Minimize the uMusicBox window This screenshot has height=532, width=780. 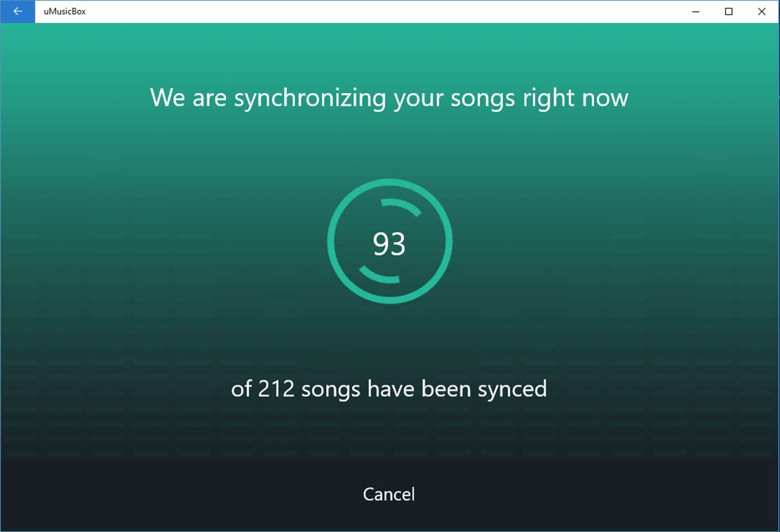[x=696, y=11]
